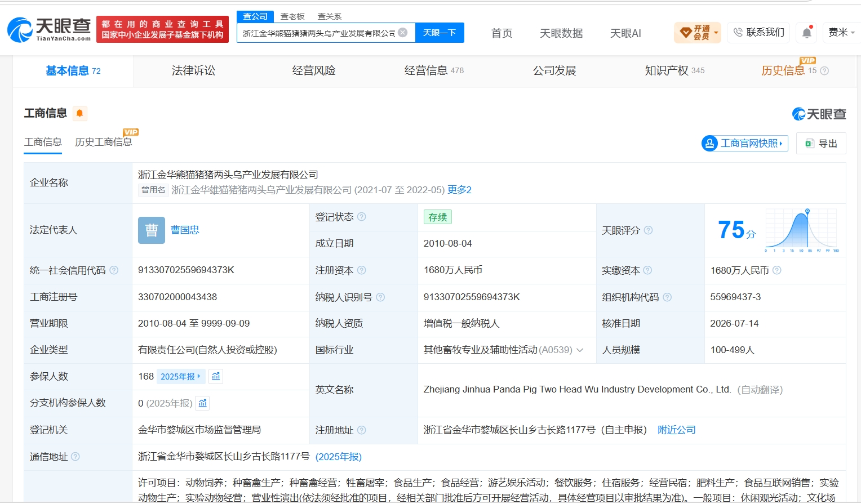Open chart icon next to 2025年报 insured count

216,376
